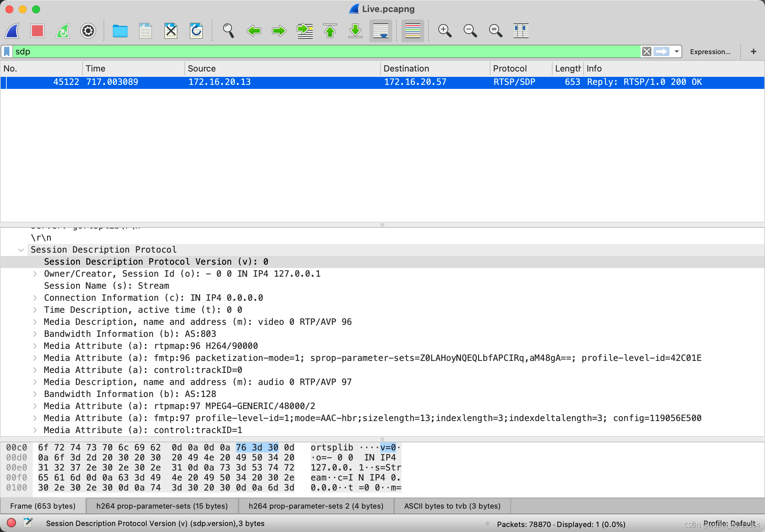Expand Time Description, active time row
Viewport: 765px width, 532px height.
click(x=35, y=310)
